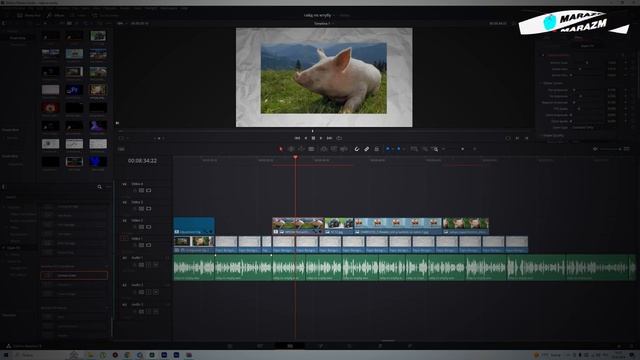Toggle auto select on Video 4 track

click(x=141, y=191)
